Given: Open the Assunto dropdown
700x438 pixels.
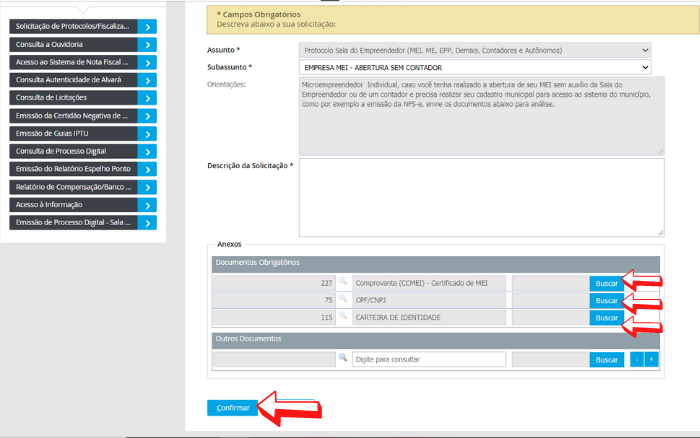Looking at the screenshot, I should pos(475,48).
